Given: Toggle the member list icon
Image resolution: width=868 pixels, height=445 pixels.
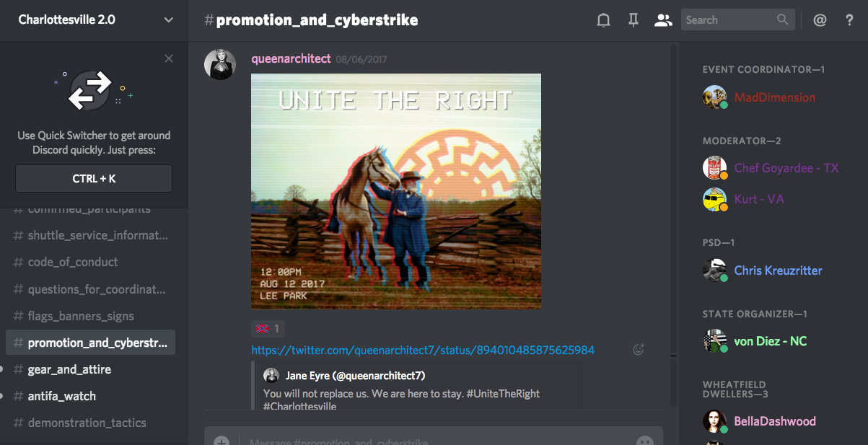Looking at the screenshot, I should point(662,20).
